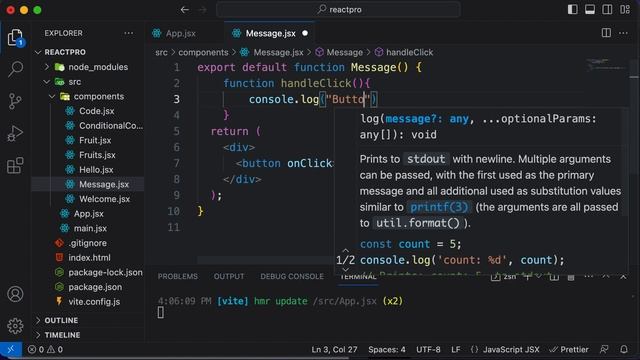The height and width of the screenshot is (360, 640).
Task: Customize layout icon in title bar
Action: pyautogui.click(x=625, y=9)
